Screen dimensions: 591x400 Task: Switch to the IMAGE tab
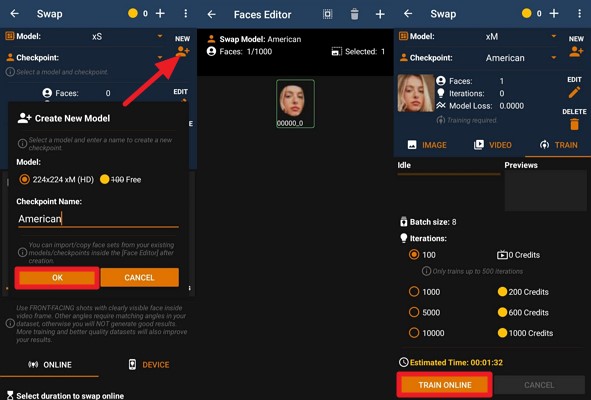click(427, 145)
